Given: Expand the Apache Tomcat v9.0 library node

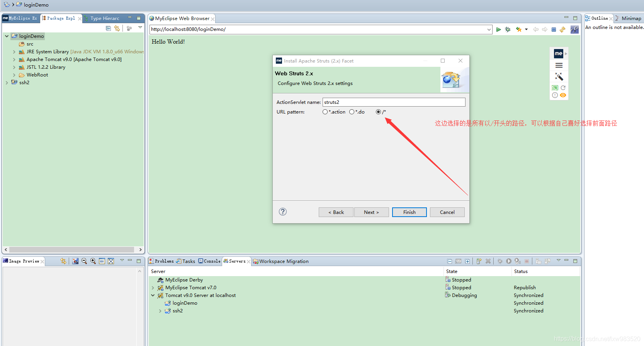Looking at the screenshot, I should [x=14, y=59].
